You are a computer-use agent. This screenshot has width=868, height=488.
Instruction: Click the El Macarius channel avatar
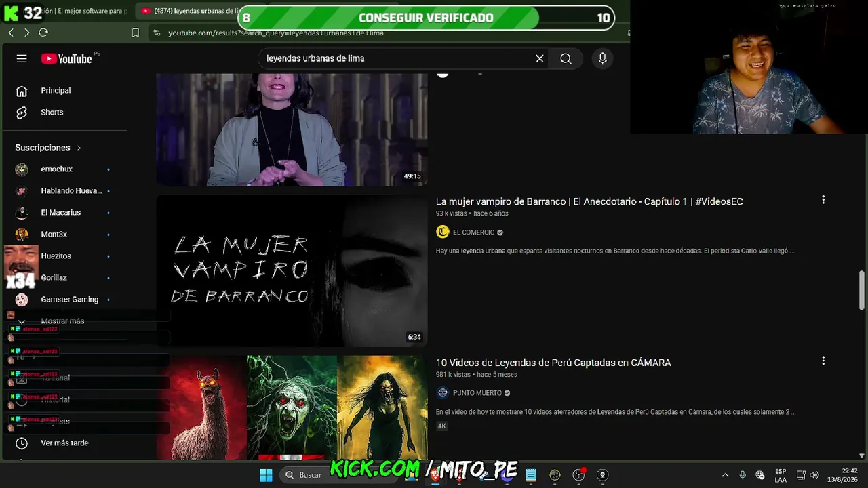[22, 213]
